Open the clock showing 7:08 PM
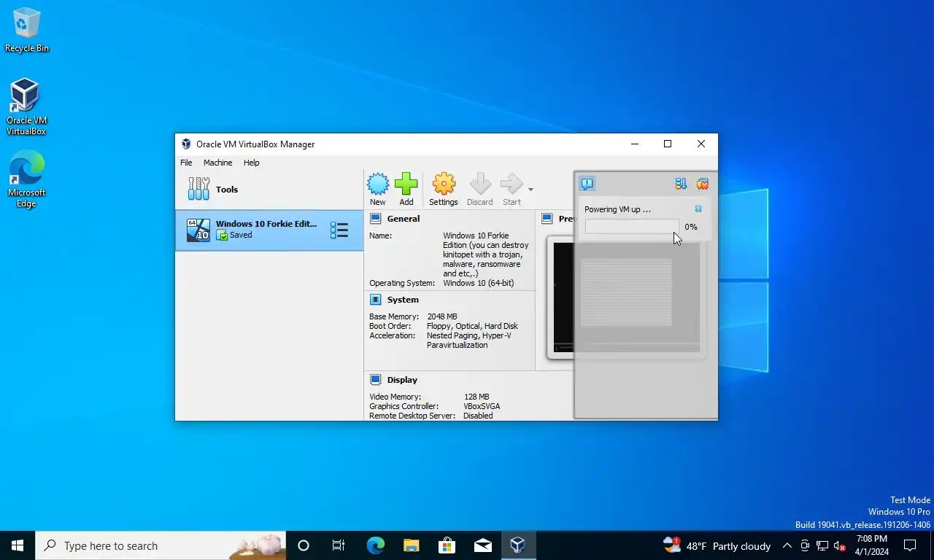 pyautogui.click(x=871, y=545)
